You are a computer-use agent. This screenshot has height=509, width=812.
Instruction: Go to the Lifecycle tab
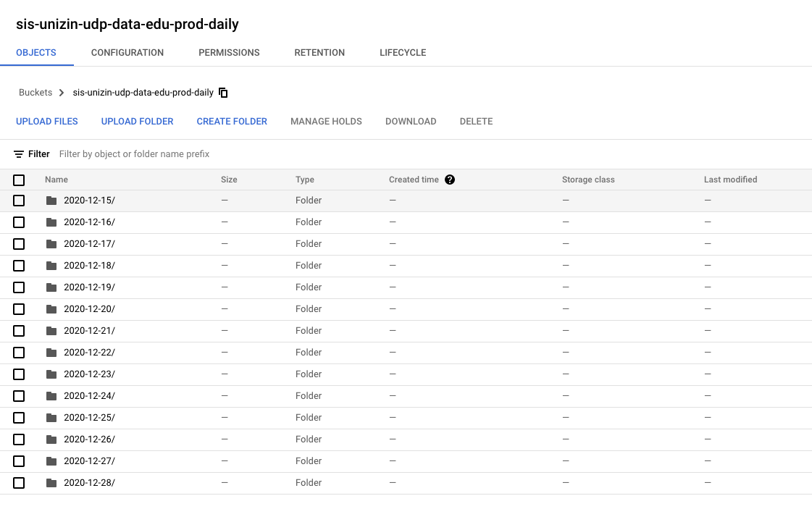(x=403, y=53)
